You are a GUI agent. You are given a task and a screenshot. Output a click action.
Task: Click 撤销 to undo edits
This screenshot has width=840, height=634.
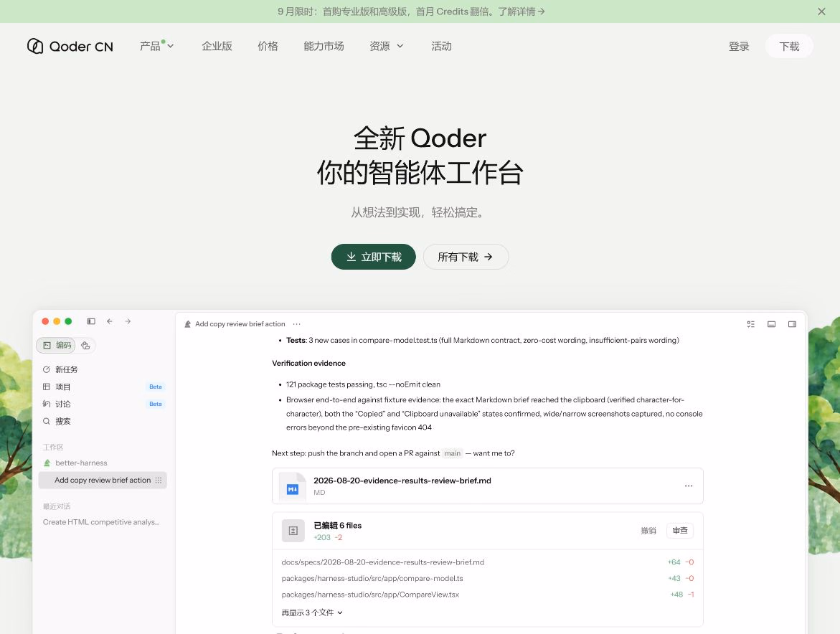648,531
